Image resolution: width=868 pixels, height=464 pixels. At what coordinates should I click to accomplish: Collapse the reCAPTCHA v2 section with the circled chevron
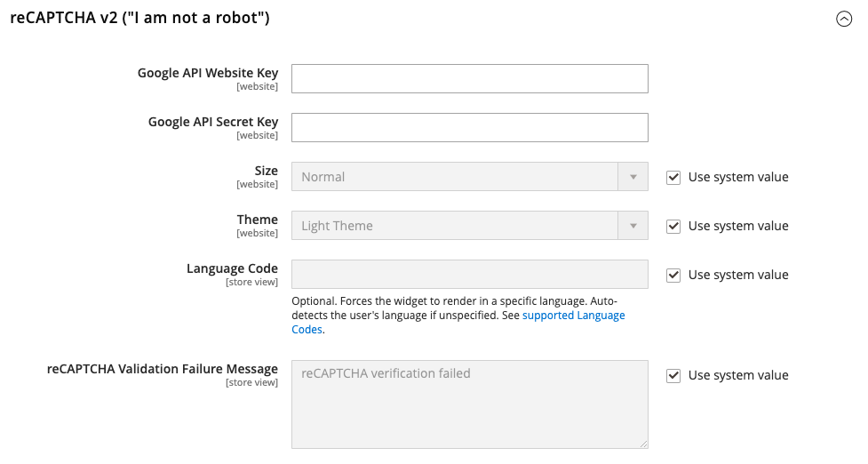[844, 19]
